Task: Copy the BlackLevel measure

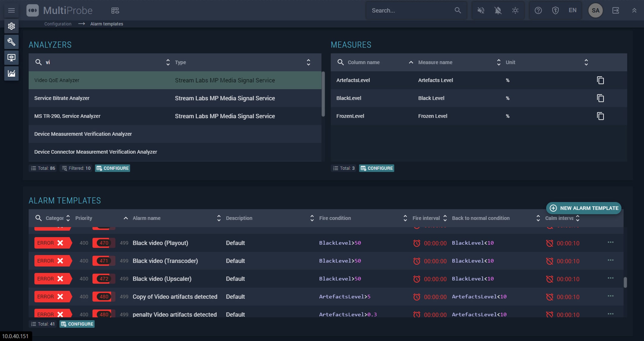Action: [600, 98]
